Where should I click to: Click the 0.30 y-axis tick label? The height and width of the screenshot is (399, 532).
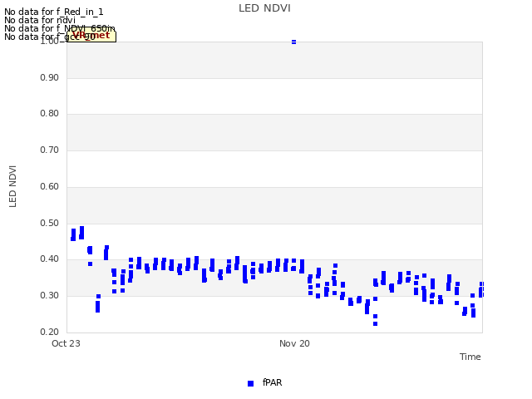(x=50, y=296)
